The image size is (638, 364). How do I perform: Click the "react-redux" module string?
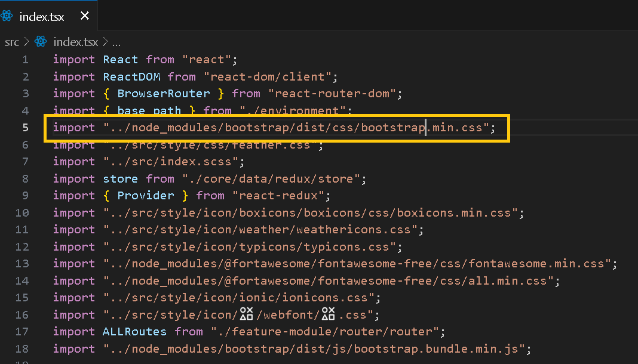click(x=281, y=196)
